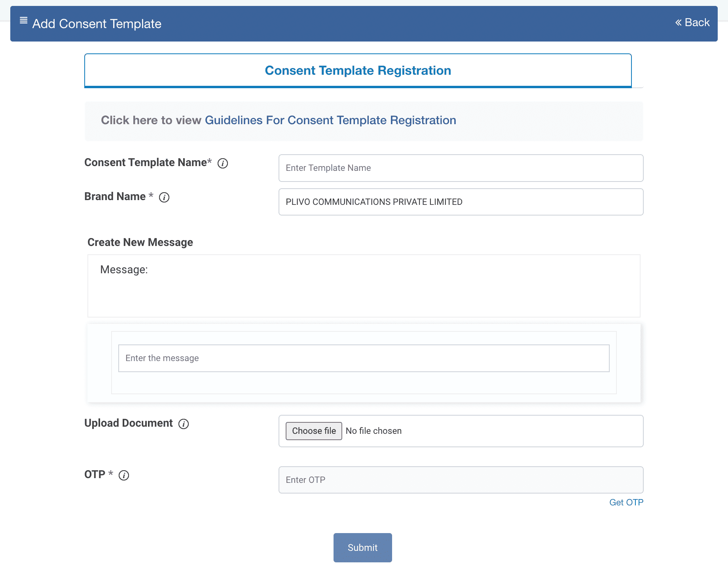Click the info icon beside Brand Name
This screenshot has width=728, height=575.
[164, 197]
